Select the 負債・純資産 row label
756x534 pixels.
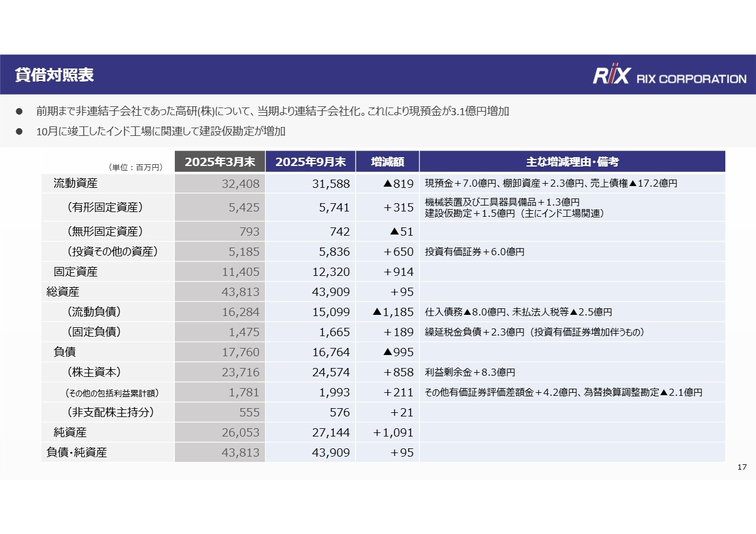(77, 452)
